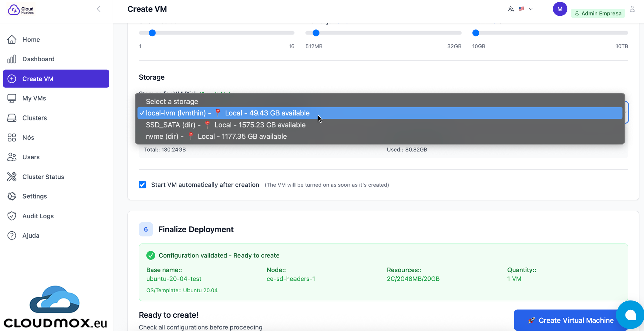Image resolution: width=644 pixels, height=331 pixels.
Task: Open Dashboard via bar chart icon
Action: [12, 59]
